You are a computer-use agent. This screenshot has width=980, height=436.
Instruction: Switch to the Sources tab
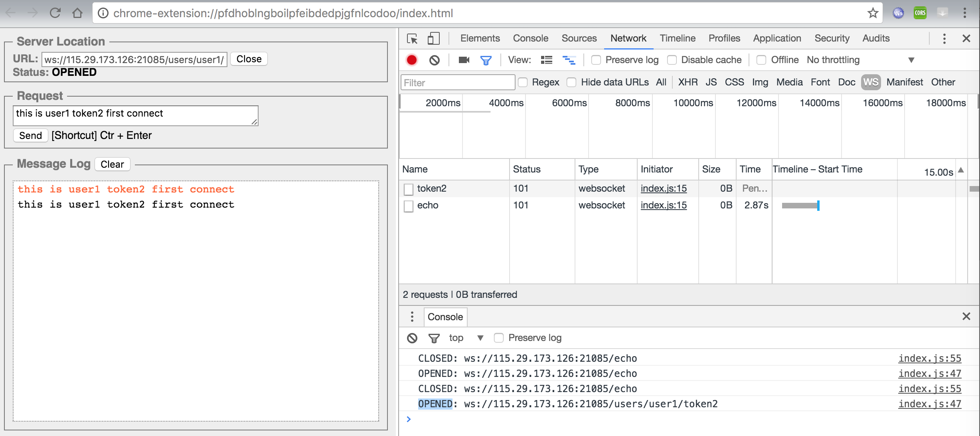[x=579, y=38]
